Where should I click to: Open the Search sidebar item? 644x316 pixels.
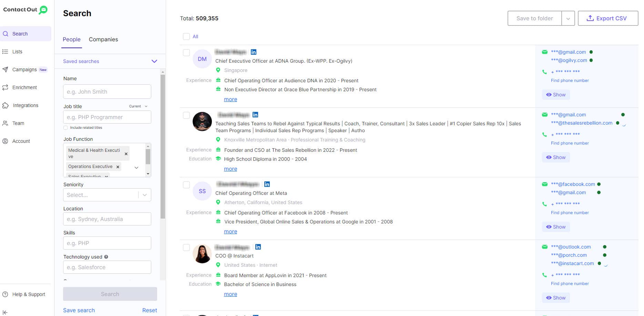25,34
